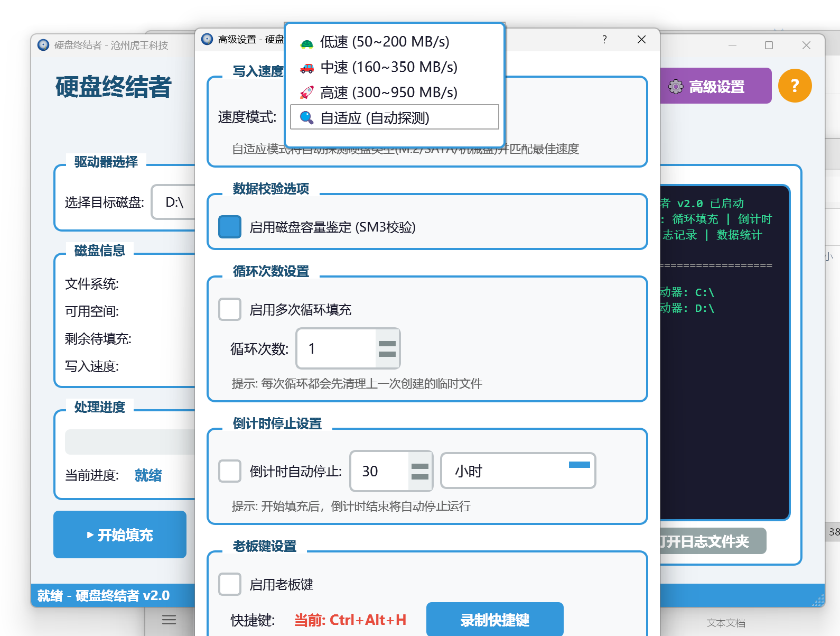The width and height of the screenshot is (840, 636).
Task: Click the main window app icon
Action: (x=43, y=45)
